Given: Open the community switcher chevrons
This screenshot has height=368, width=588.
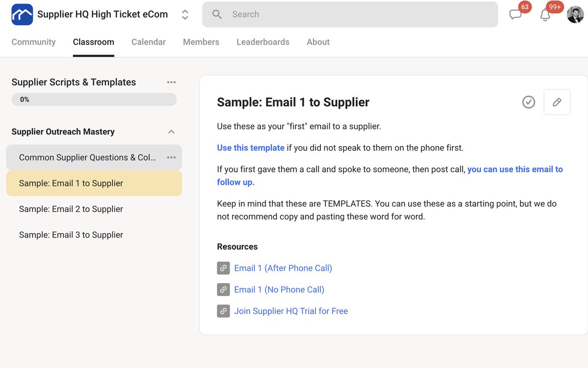Looking at the screenshot, I should [x=185, y=15].
